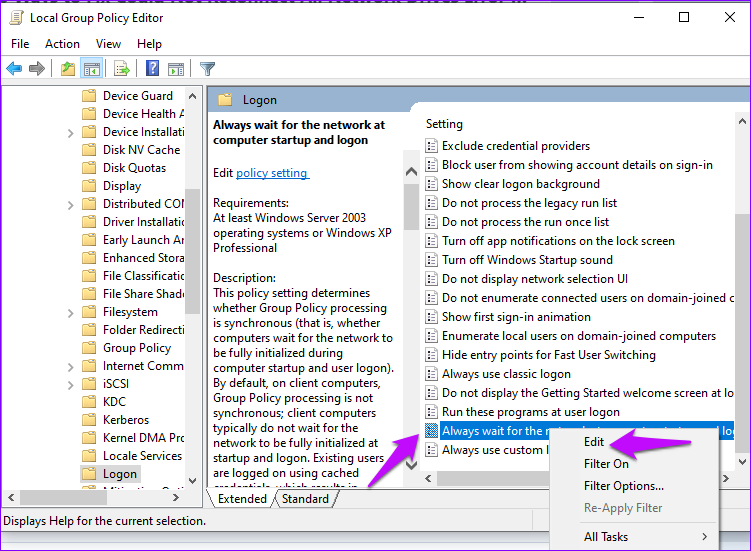Click the tree pane vertical scrollbar thumb

[x=193, y=251]
